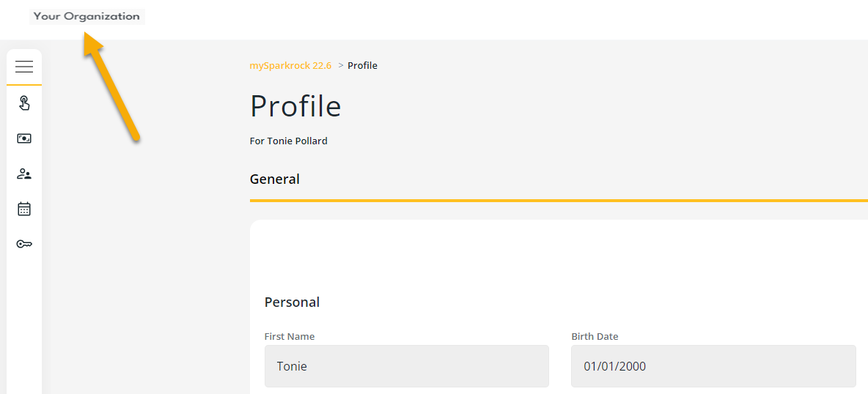Click the Your Organization logo
The width and height of the screenshot is (868, 394).
point(87,16)
